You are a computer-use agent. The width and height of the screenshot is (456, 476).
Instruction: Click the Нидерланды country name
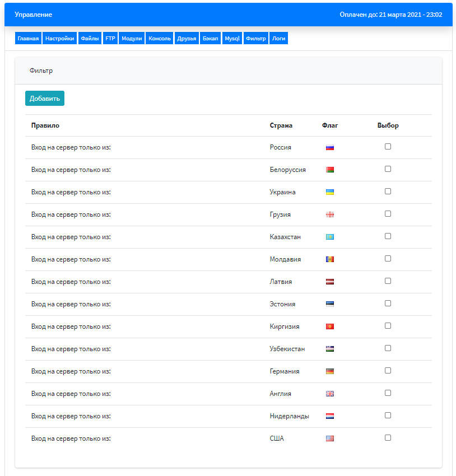pyautogui.click(x=290, y=416)
